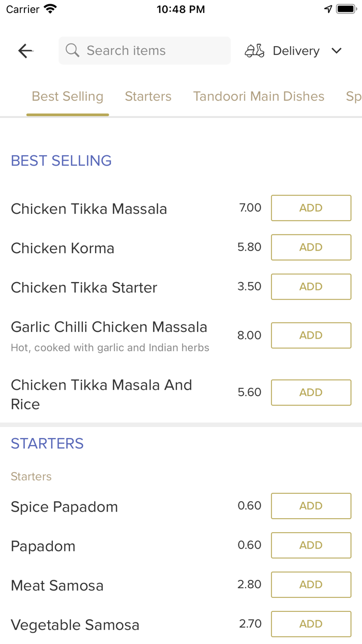Open the partially visible category after Tandoori

[354, 96]
